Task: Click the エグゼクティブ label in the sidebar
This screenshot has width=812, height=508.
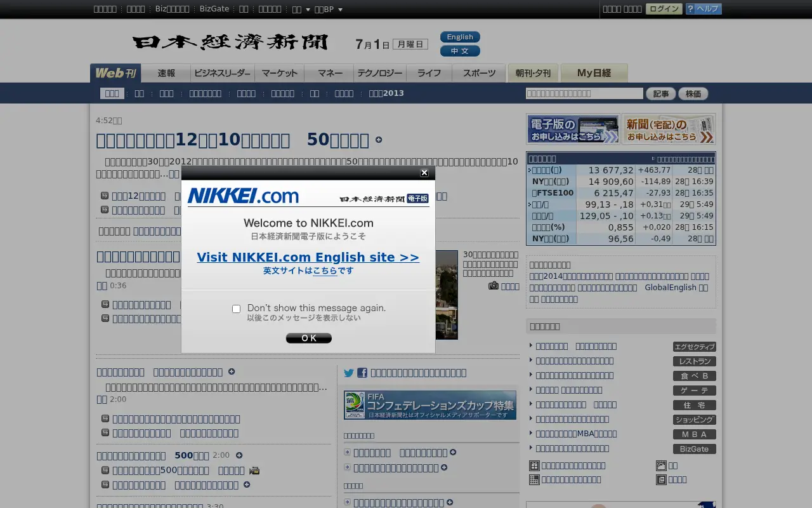Action: point(695,347)
